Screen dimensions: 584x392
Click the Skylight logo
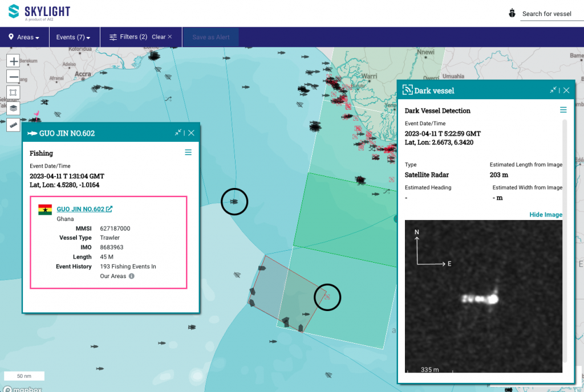[38, 11]
